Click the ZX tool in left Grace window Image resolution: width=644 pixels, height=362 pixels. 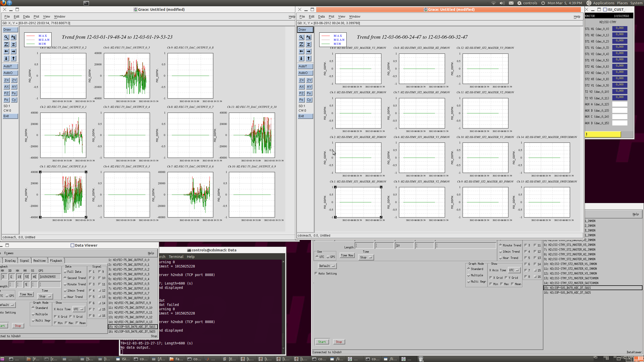coord(7,80)
